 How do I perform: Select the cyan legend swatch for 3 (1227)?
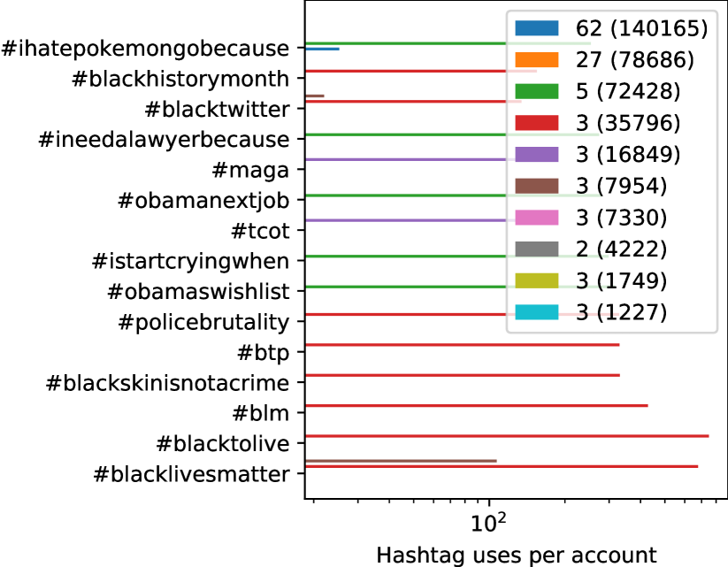(x=537, y=311)
